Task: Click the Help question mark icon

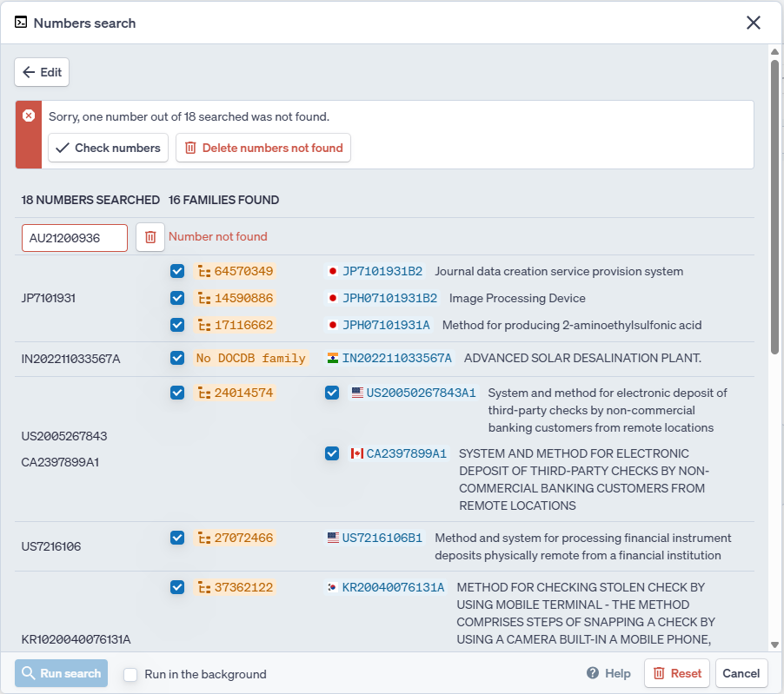Action: [x=593, y=673]
